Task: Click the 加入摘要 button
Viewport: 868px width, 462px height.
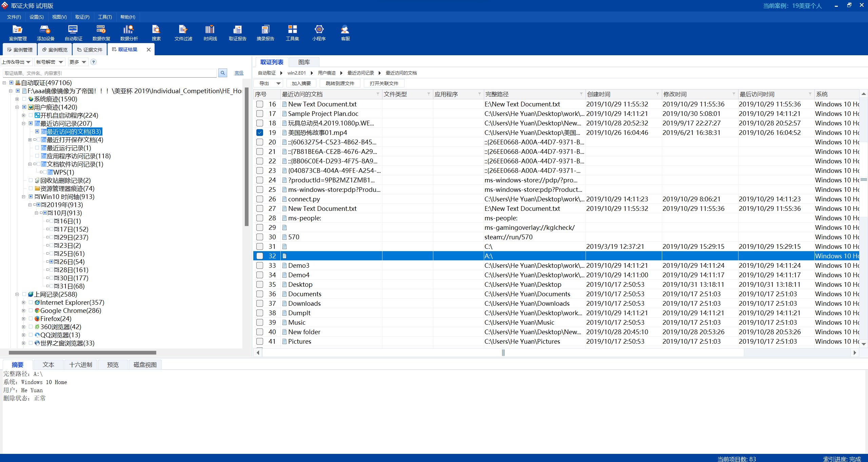Action: [x=301, y=83]
